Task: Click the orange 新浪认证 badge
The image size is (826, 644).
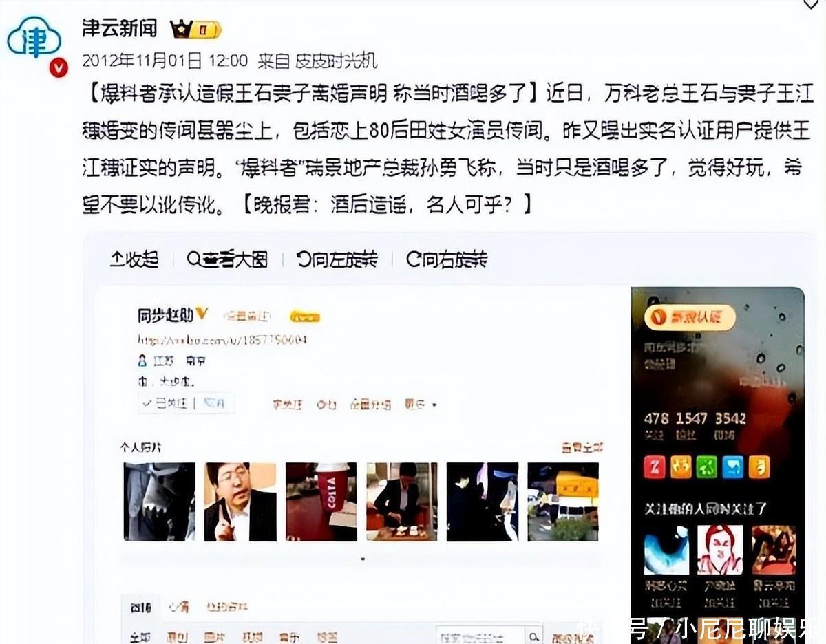Action: pos(690,317)
